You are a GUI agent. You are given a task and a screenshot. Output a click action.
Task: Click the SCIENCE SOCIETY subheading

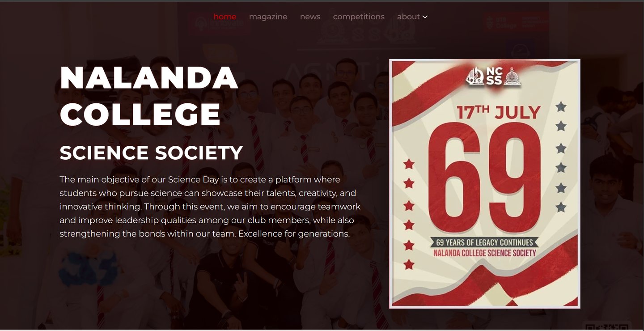point(151,153)
